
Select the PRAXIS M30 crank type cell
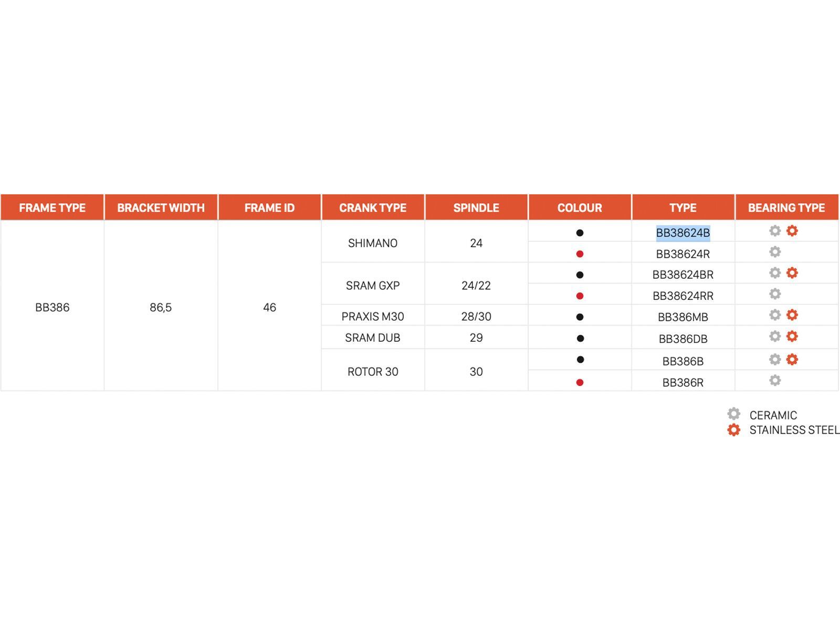pos(373,317)
